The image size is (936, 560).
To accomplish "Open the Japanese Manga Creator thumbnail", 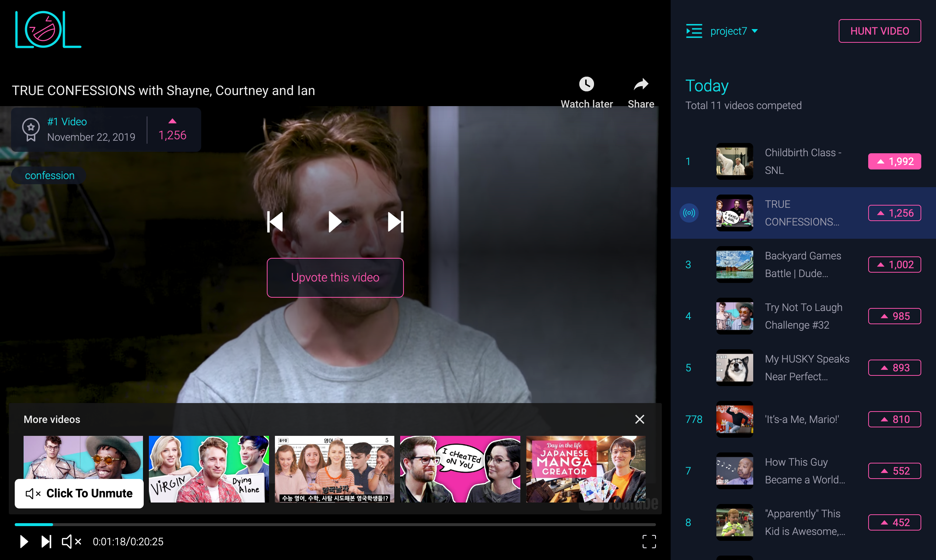I will 586,469.
